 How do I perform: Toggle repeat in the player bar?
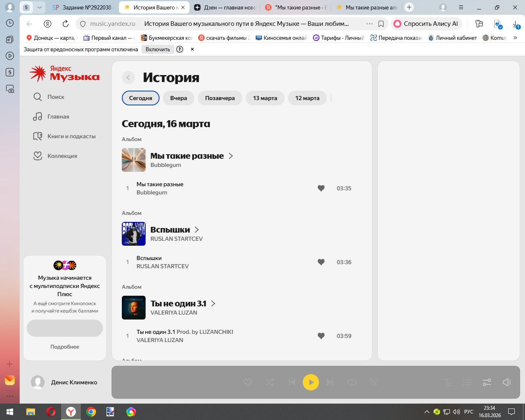352,382
